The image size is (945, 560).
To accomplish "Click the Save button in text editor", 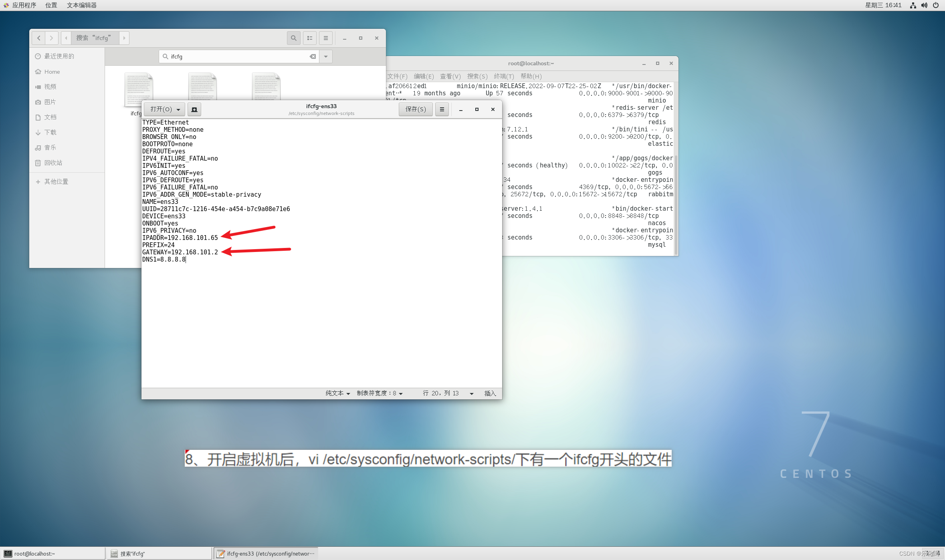I will coord(415,109).
